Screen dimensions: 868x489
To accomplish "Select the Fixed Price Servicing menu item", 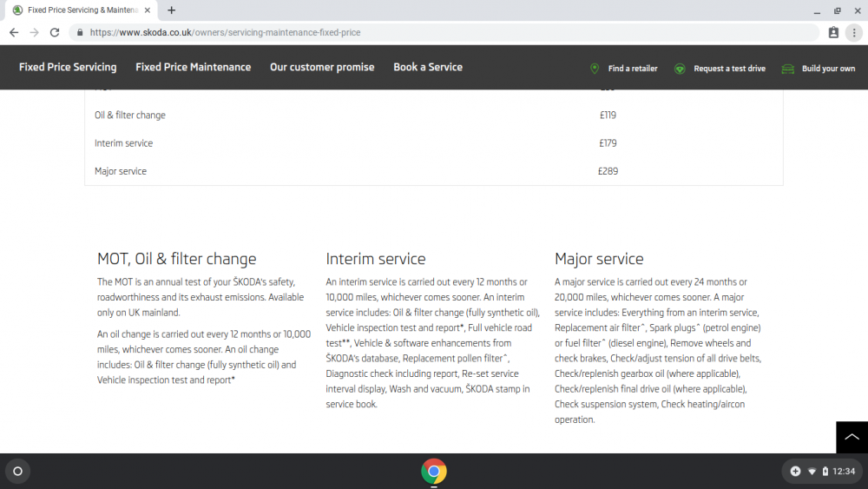I will [68, 67].
